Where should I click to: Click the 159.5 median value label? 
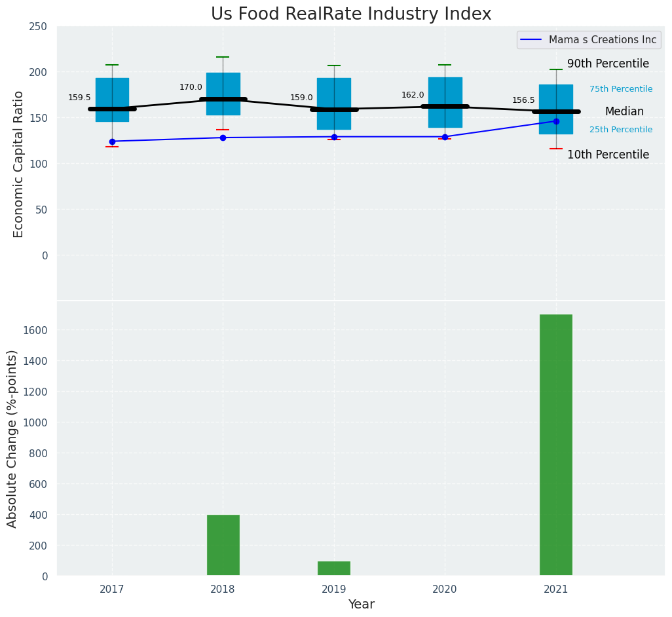(x=79, y=98)
